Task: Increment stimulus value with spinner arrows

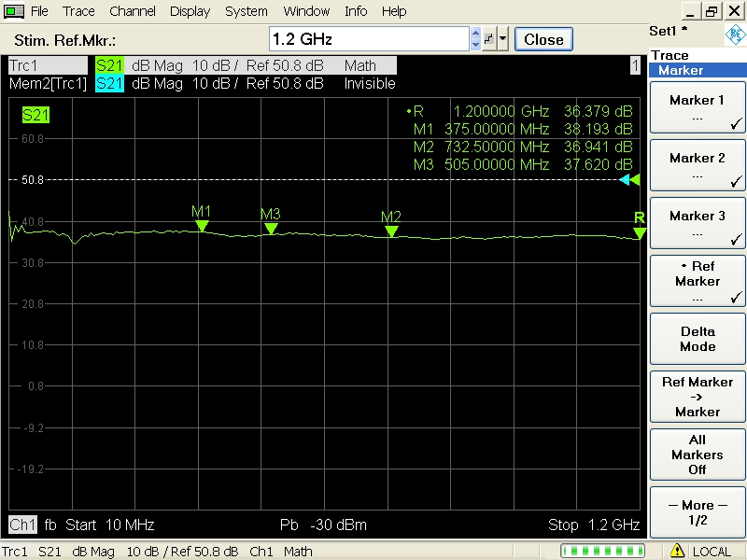Action: 475,35
